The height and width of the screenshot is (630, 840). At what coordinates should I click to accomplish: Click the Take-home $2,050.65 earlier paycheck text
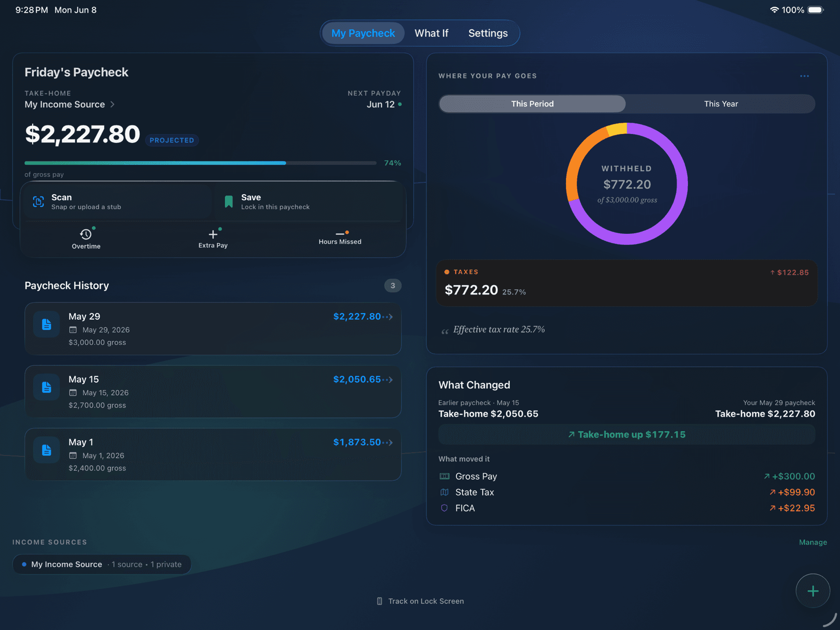coord(488,414)
